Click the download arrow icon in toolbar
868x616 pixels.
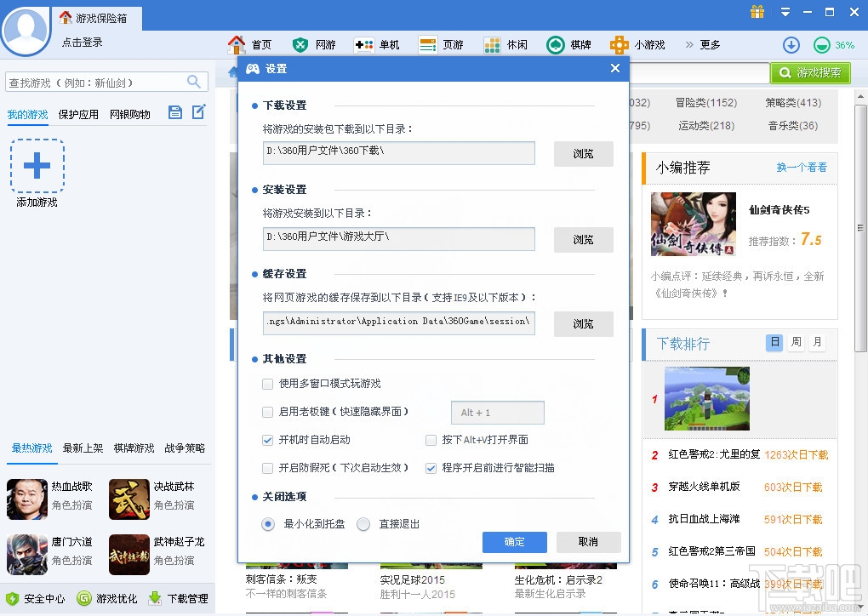(x=791, y=44)
